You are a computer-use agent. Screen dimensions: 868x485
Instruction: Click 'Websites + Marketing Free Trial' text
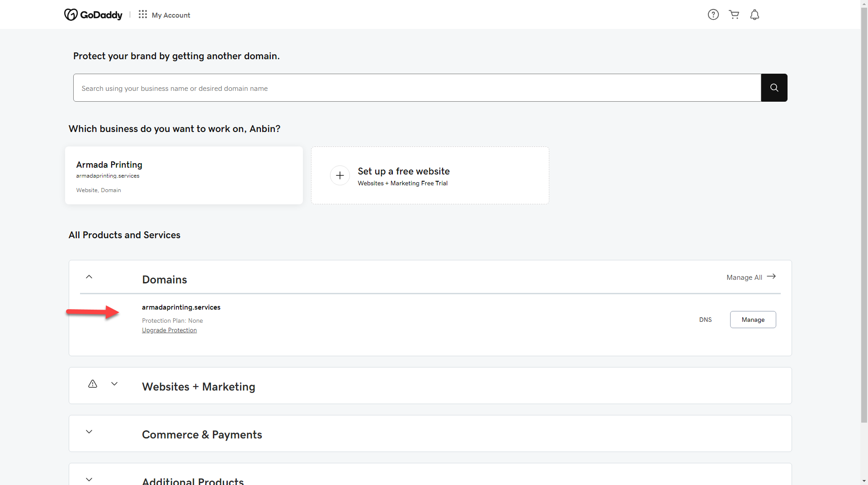pos(402,184)
